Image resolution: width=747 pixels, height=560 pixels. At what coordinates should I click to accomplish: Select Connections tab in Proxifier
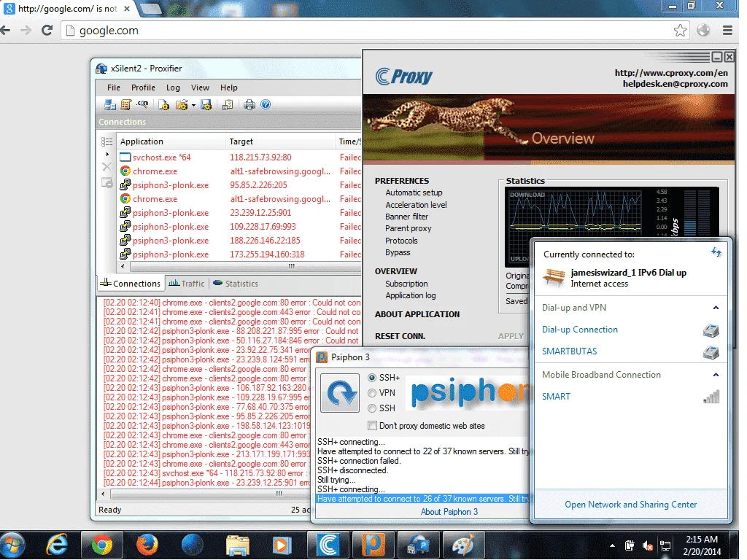click(131, 284)
